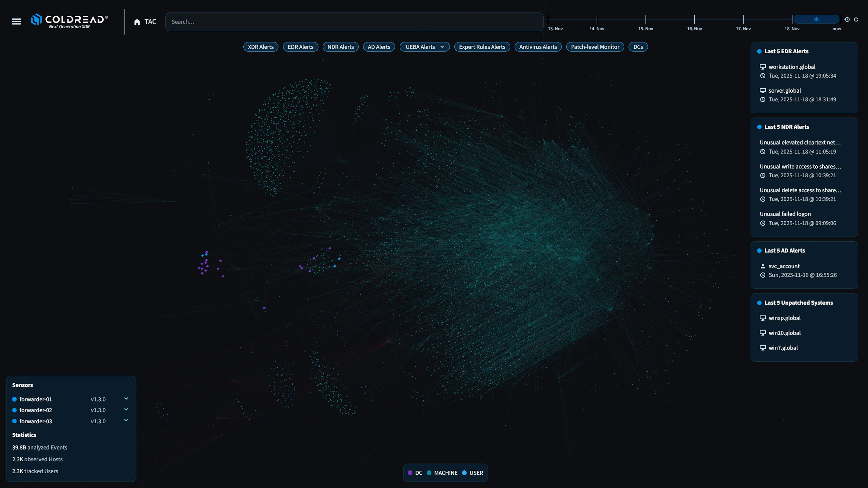
Task: Open Patch-level Monitor view
Action: tap(595, 47)
